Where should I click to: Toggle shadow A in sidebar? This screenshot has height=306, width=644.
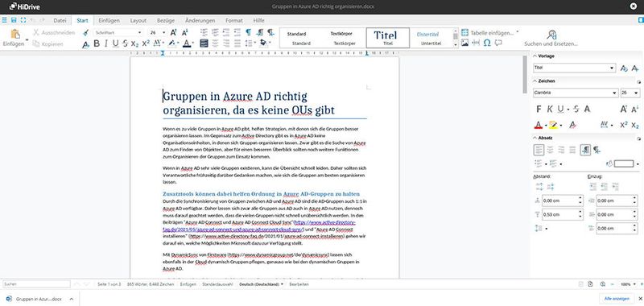588,109
